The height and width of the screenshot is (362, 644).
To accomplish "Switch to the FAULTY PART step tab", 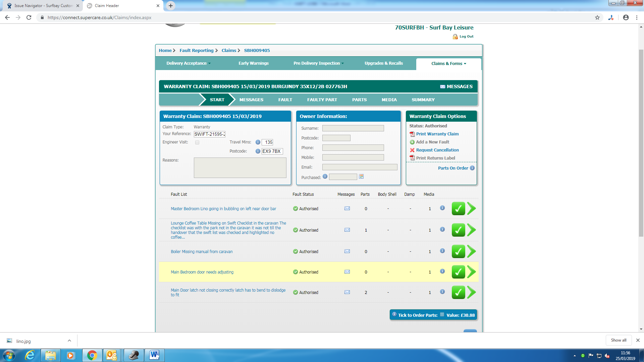I will (322, 100).
